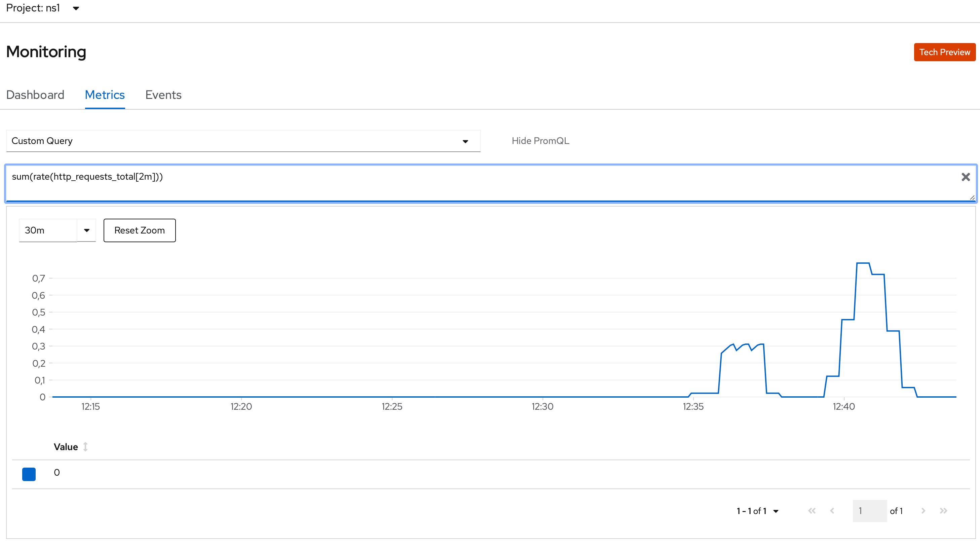Click inside the PromQL query text area
This screenshot has height=545, width=980.
pyautogui.click(x=456, y=183)
